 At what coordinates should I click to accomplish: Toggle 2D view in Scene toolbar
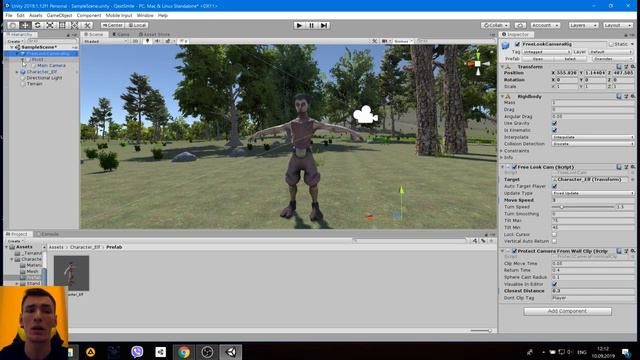(135, 41)
